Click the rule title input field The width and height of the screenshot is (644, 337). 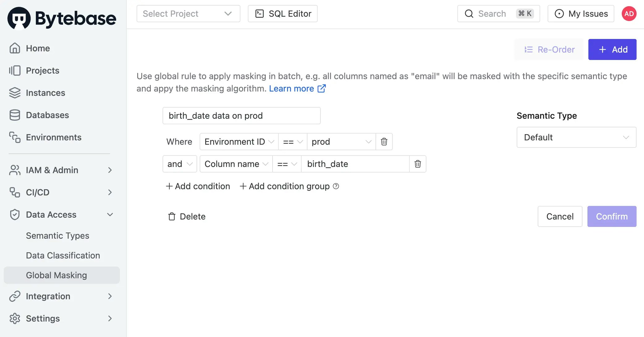coord(241,116)
